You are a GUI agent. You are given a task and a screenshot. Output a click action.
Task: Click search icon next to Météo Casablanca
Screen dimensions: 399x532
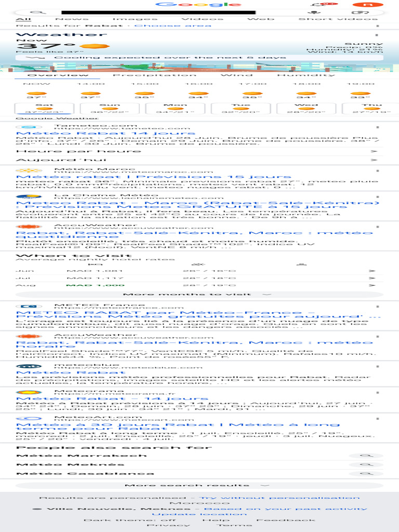tap(366, 473)
